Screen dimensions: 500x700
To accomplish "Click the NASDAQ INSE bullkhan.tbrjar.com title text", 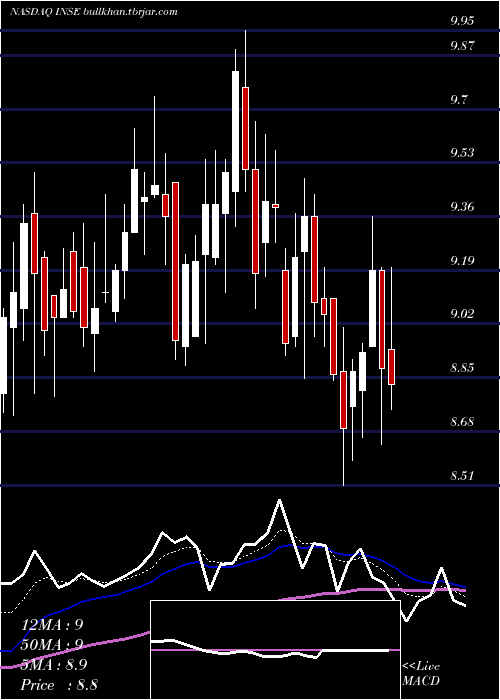I will [94, 12].
